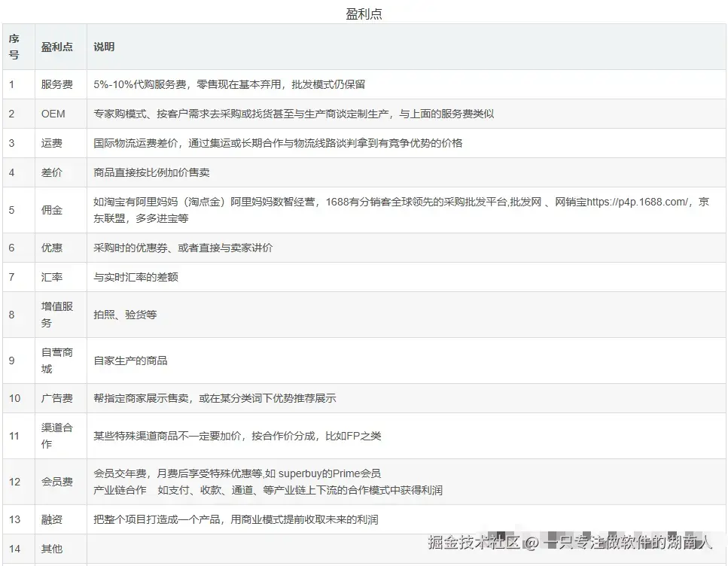Click the text 商品直接按比例加价售卖

(x=151, y=172)
